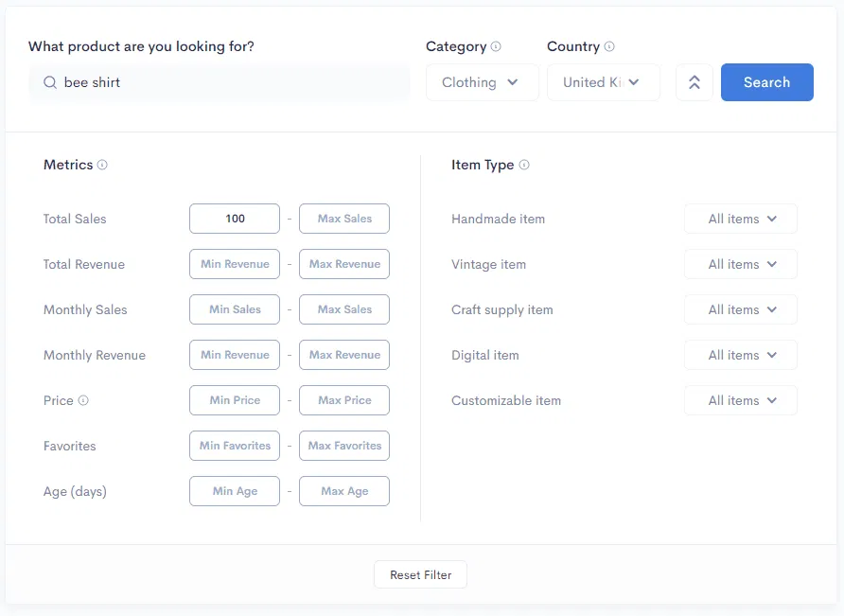
Task: Select the Total Sales minimum field showing 100
Action: point(234,219)
